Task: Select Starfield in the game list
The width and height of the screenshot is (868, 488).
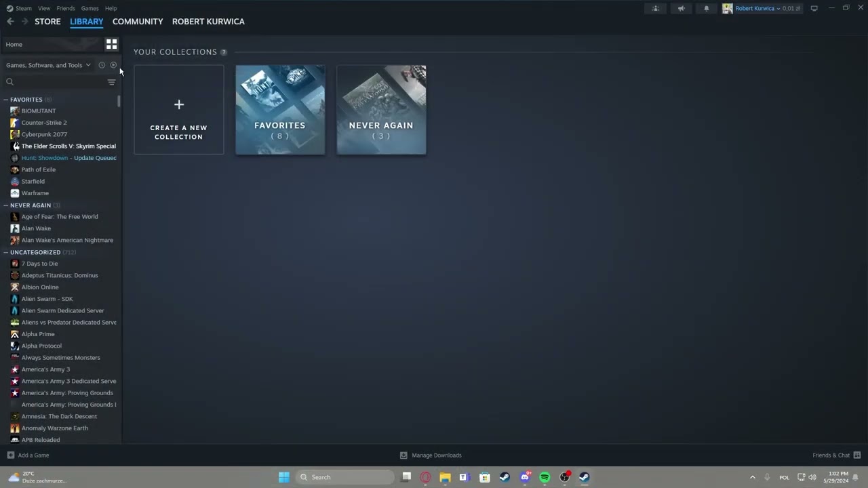Action: click(x=33, y=182)
